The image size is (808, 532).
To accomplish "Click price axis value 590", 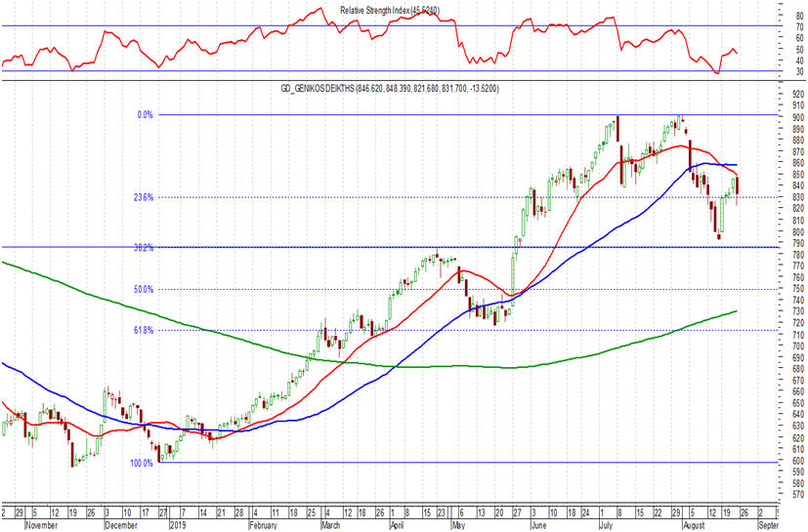I will pyautogui.click(x=799, y=471).
